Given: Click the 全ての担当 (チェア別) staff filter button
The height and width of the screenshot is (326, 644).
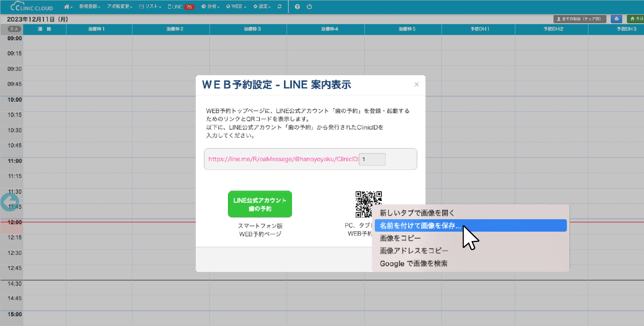Looking at the screenshot, I should (x=580, y=19).
